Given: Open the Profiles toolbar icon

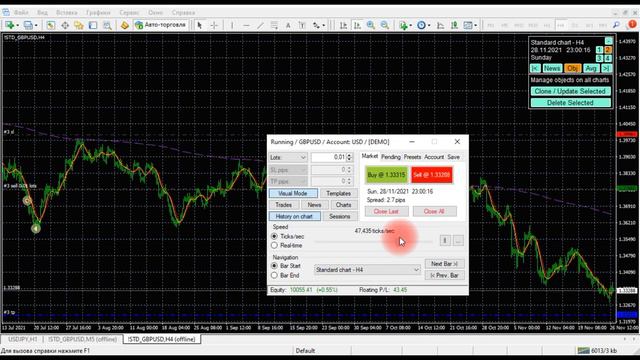Looking at the screenshot, I should click(28, 25).
